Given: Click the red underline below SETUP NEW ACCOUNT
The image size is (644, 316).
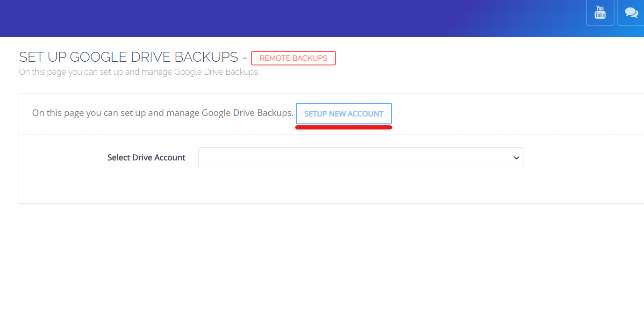Looking at the screenshot, I should tap(343, 125).
